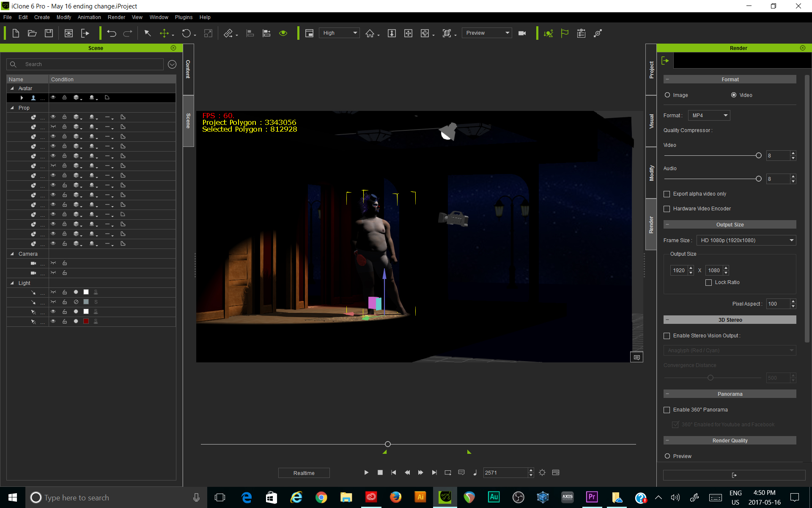Viewport: 812px width, 508px height.
Task: Show the timeline panel icon
Action: click(x=556, y=472)
